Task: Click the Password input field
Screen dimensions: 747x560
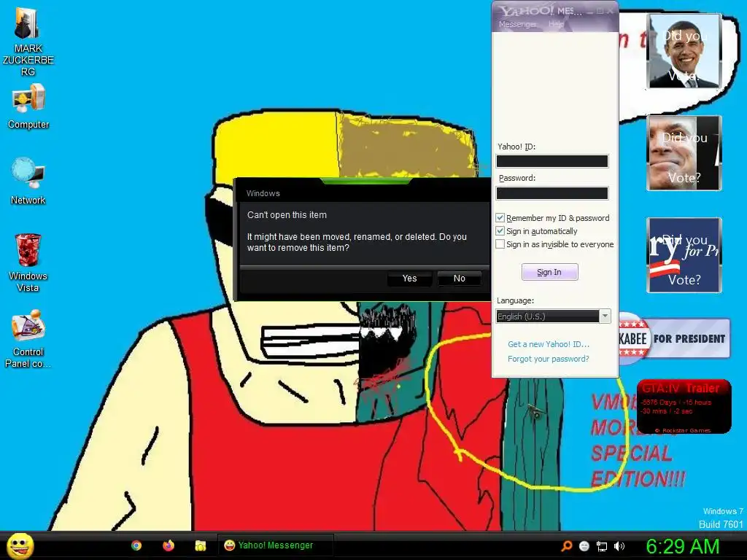Action: tap(552, 192)
